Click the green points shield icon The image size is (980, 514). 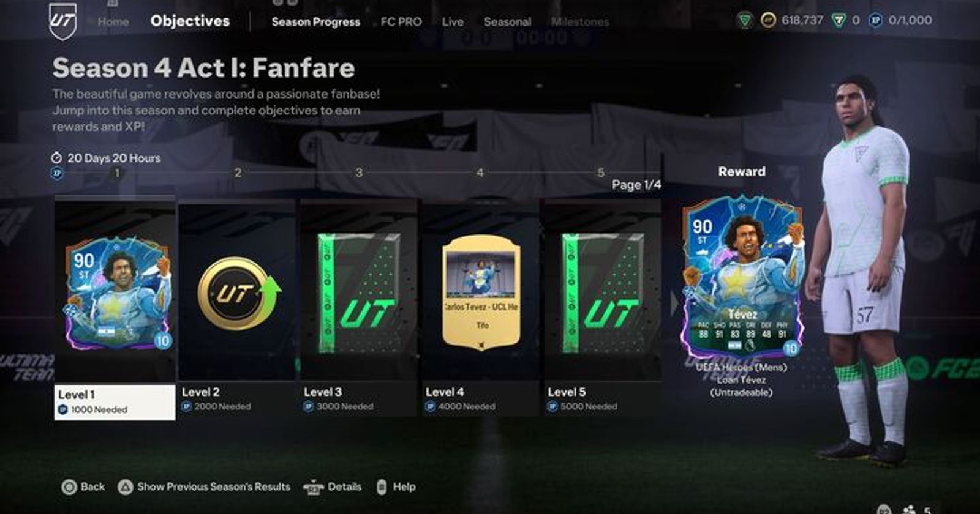tap(838, 20)
